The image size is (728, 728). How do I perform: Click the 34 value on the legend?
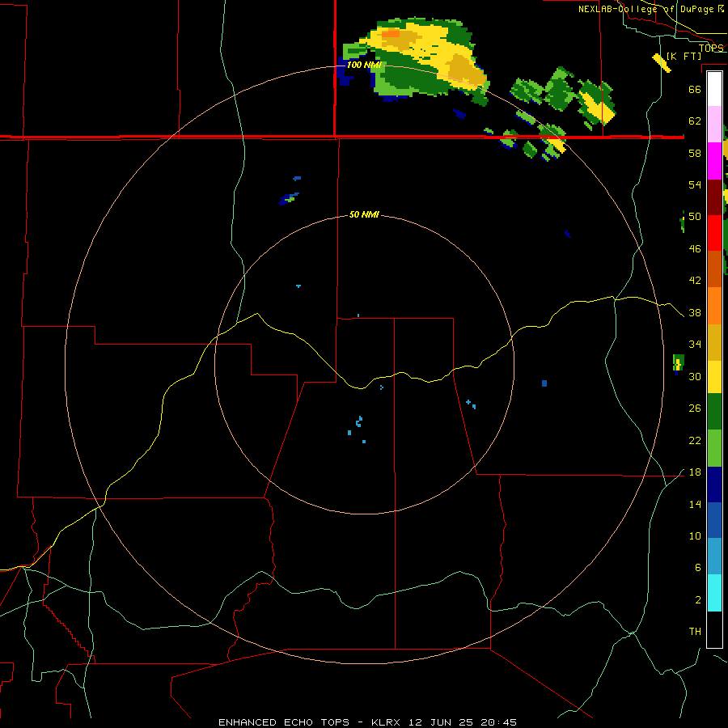[695, 345]
